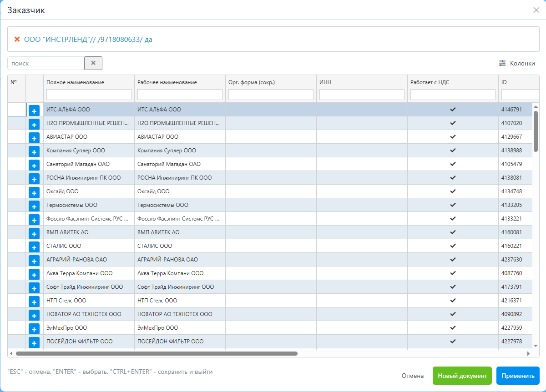Open the Колонки column settings
Viewport: 546px width, 392px height.
[517, 63]
